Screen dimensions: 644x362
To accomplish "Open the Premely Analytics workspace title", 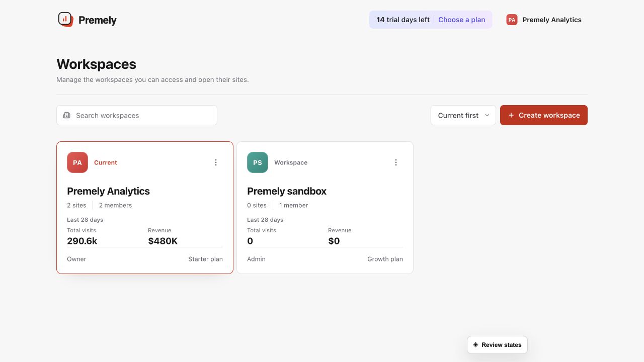I will point(108,191).
